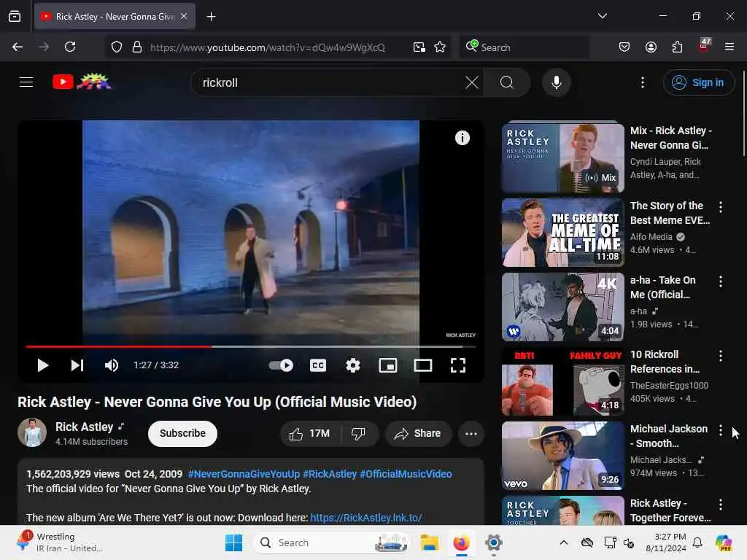Open Firefox account icon
This screenshot has height=560, width=747.
(x=651, y=47)
